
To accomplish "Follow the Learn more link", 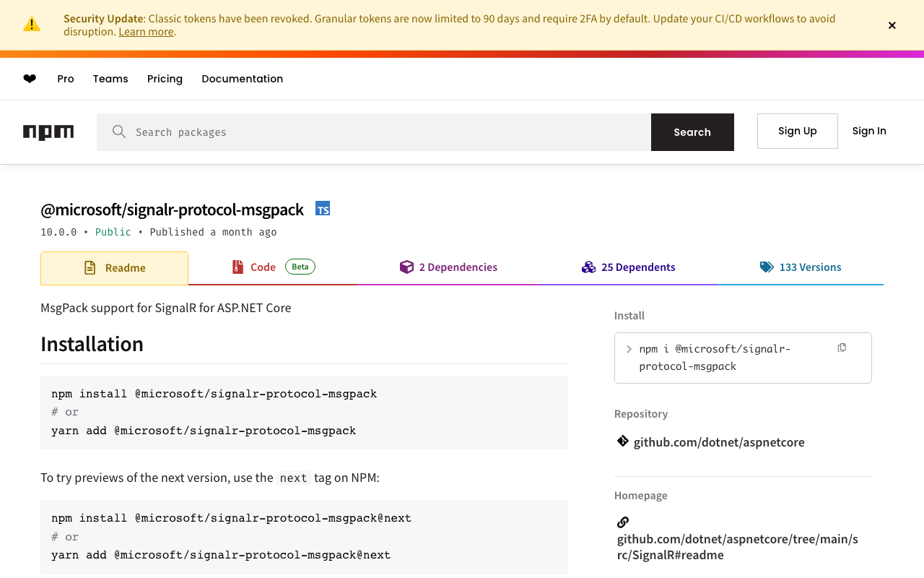I will tap(146, 32).
